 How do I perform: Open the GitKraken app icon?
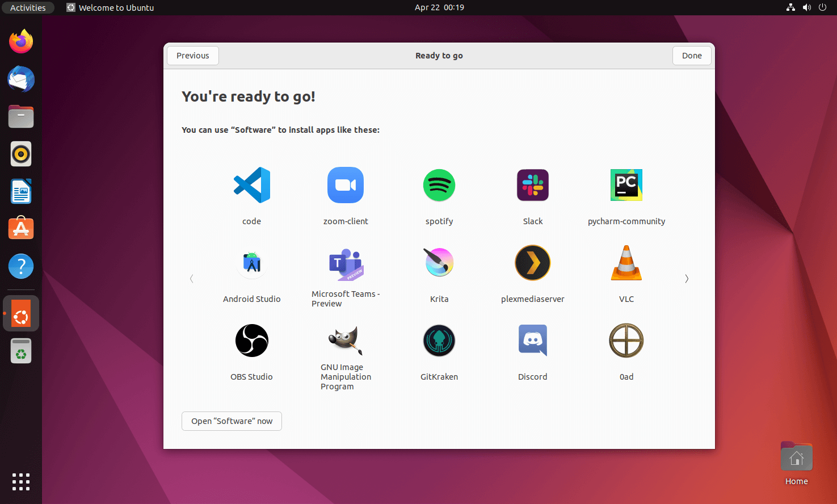[x=439, y=341]
